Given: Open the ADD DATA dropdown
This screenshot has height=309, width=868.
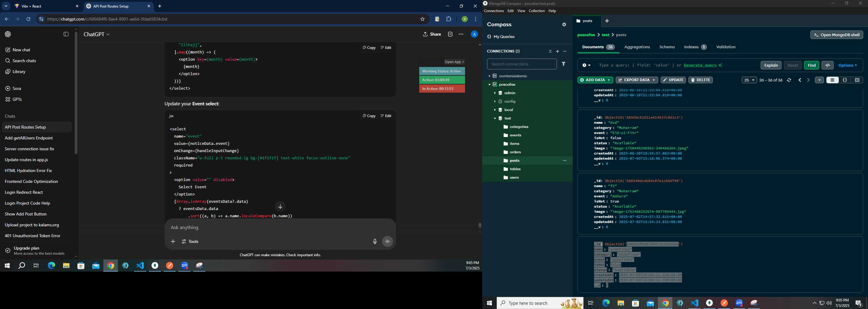Looking at the screenshot, I should tap(595, 80).
